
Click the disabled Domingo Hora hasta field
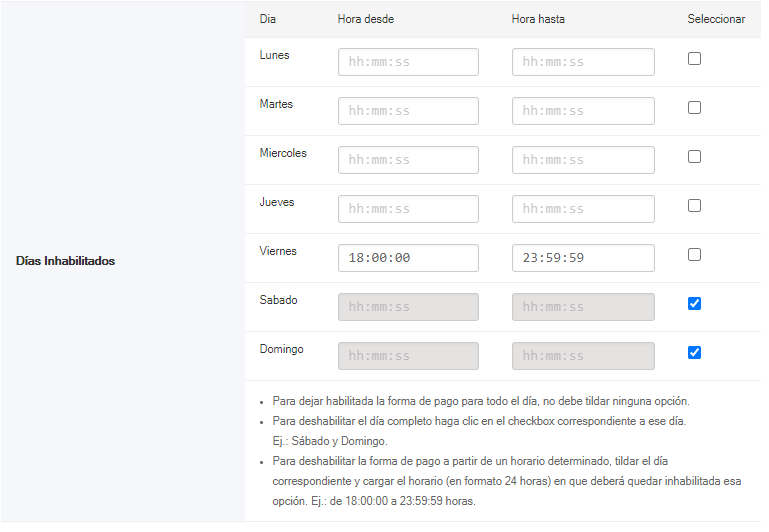[583, 356]
